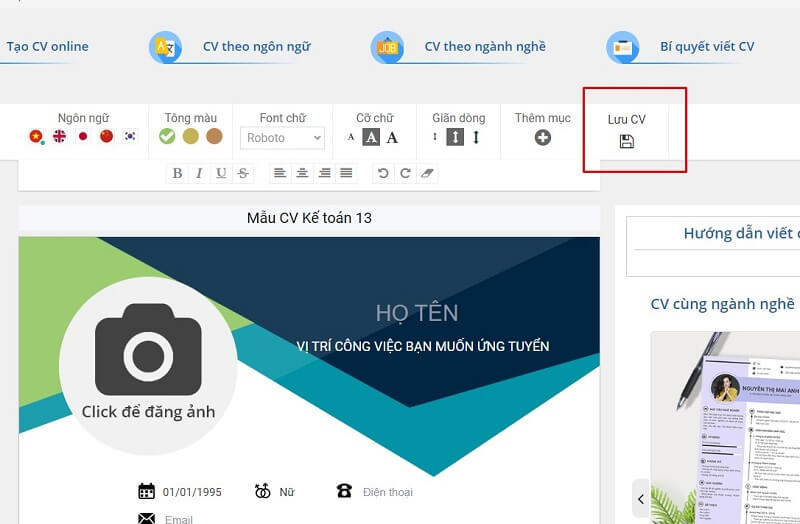This screenshot has width=800, height=524.
Task: Click the Thêm mục plus icon
Action: pos(542,138)
